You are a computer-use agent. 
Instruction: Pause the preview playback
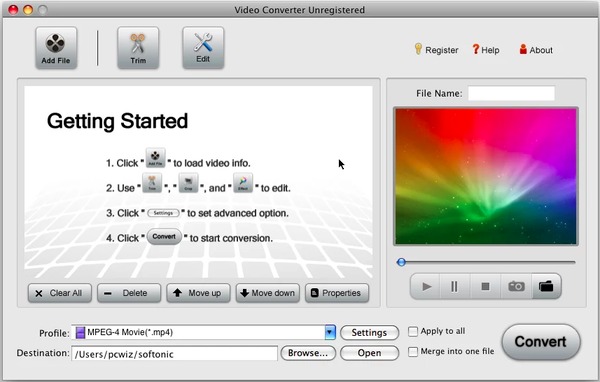[455, 286]
